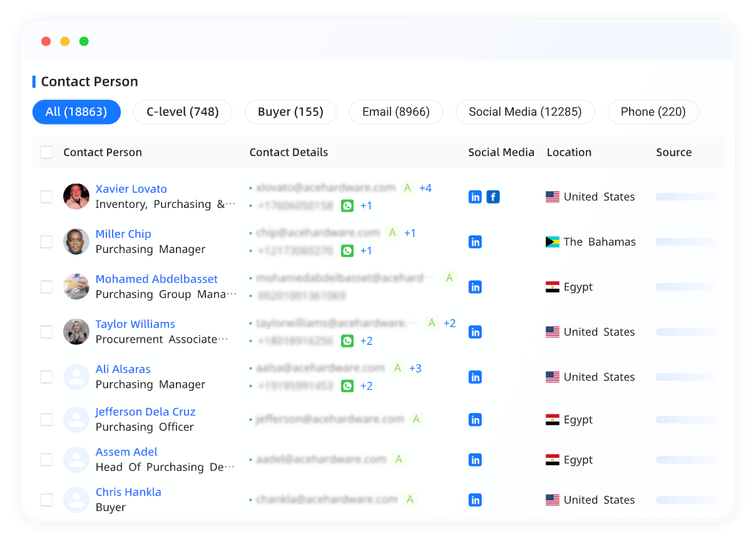Open Miller Chip's contact name link

coord(123,234)
